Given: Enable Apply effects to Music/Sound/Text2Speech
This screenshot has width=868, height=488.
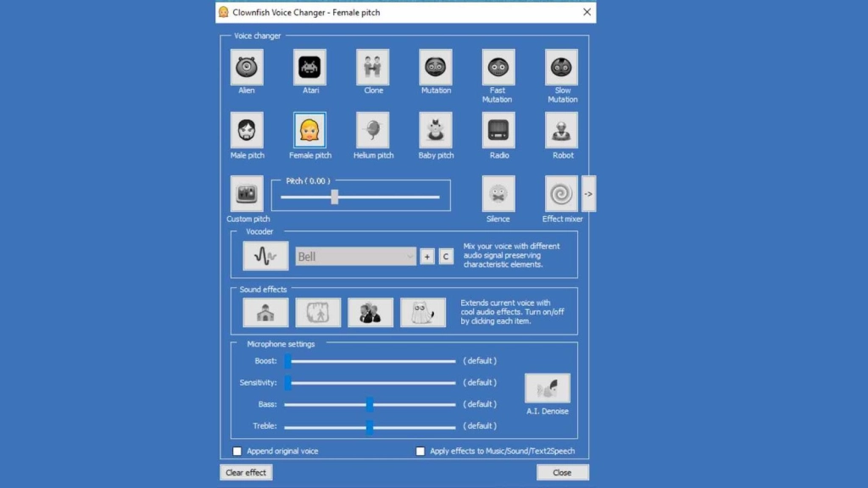Looking at the screenshot, I should pyautogui.click(x=420, y=451).
